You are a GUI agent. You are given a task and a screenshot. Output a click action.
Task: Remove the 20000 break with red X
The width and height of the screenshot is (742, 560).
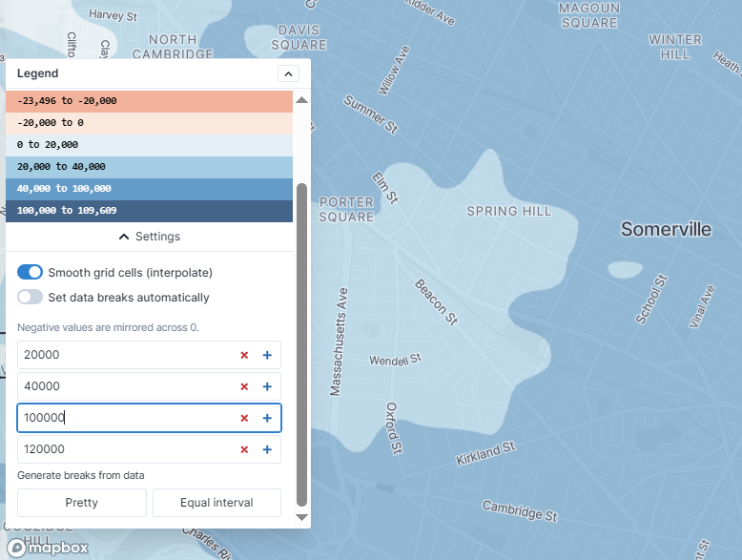[x=244, y=355]
